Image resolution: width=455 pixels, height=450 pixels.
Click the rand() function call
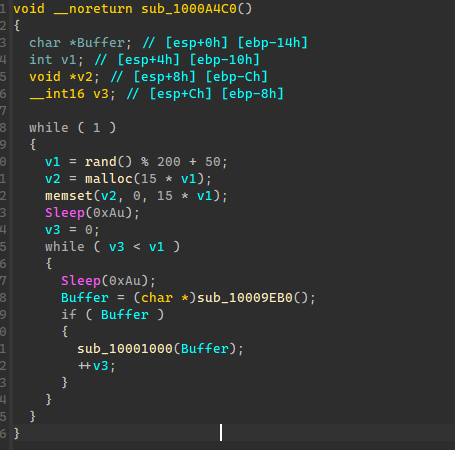[x=109, y=162]
